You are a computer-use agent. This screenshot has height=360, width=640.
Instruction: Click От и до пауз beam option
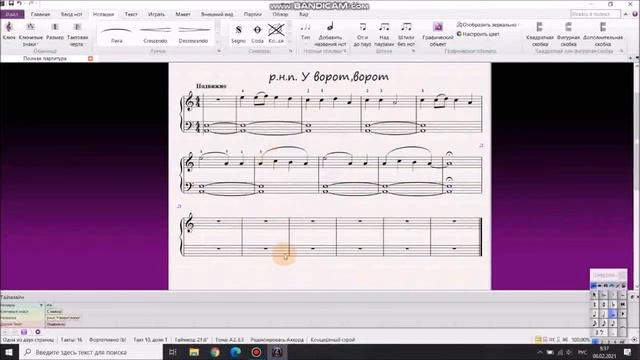(x=362, y=34)
